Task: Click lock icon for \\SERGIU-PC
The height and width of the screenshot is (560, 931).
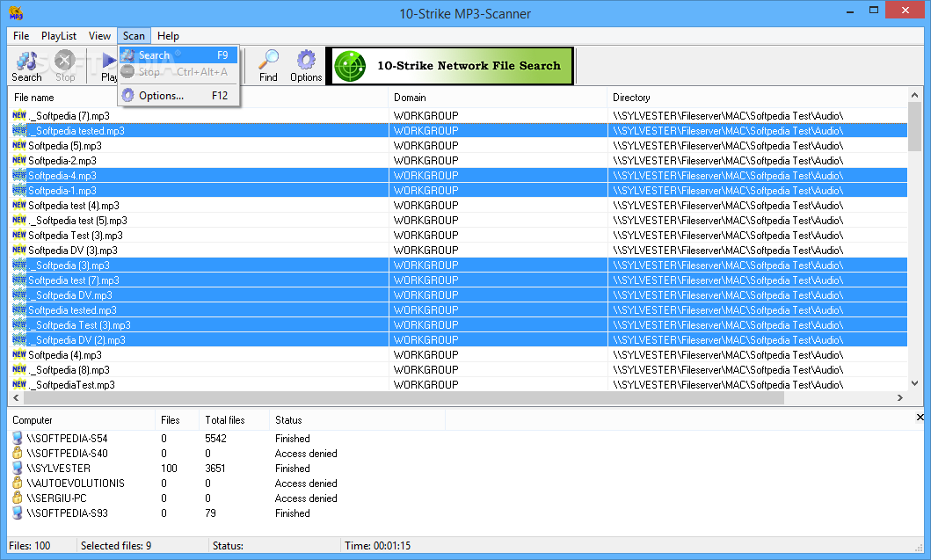Action: pyautogui.click(x=18, y=498)
